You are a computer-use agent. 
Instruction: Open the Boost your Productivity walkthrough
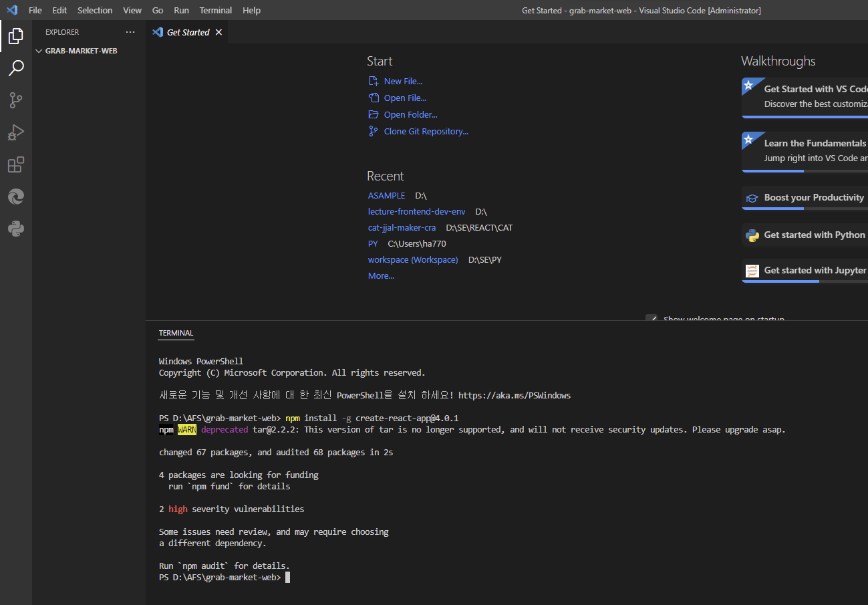805,198
